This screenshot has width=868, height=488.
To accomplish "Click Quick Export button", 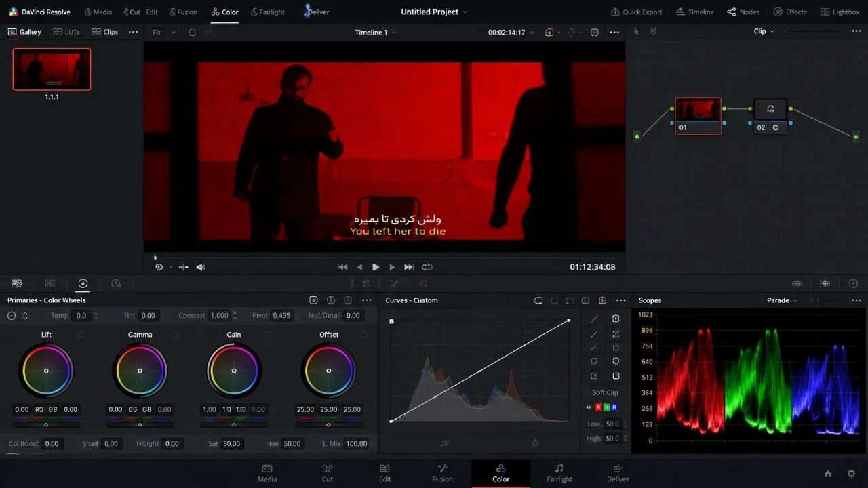I will pyautogui.click(x=636, y=12).
